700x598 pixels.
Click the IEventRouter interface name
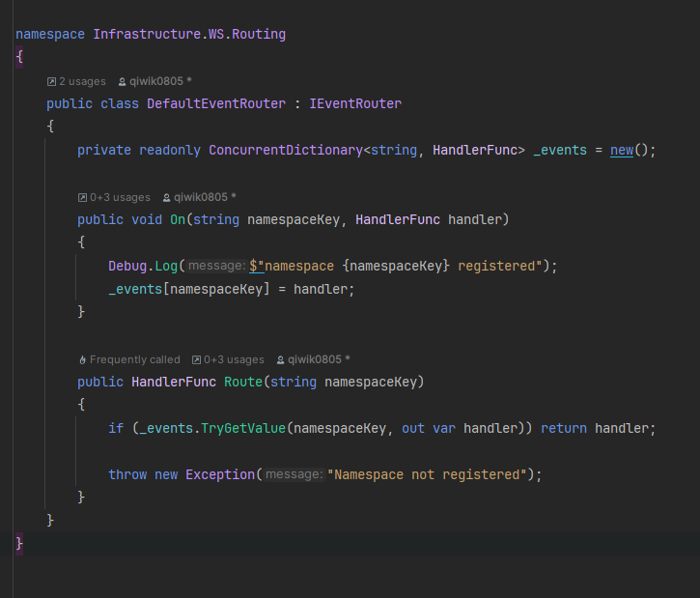click(x=355, y=103)
